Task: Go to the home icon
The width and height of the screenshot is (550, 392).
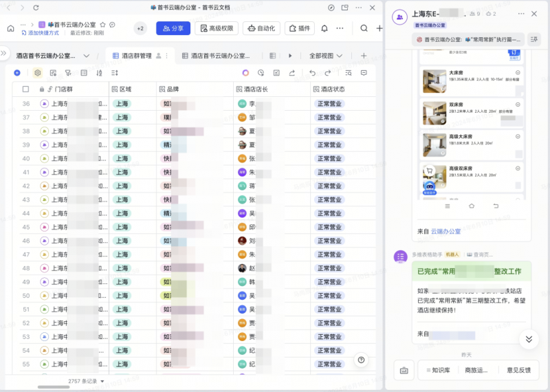Action: tap(11, 28)
